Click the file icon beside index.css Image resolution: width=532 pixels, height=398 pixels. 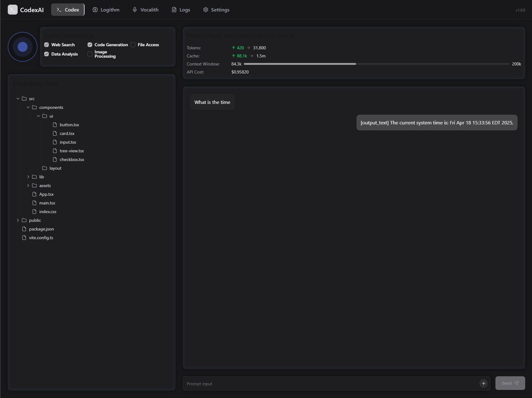(35, 212)
